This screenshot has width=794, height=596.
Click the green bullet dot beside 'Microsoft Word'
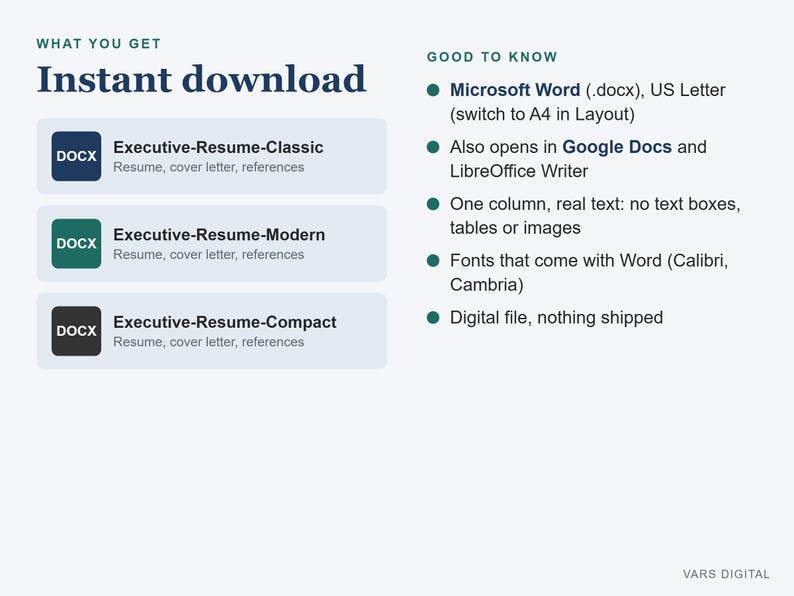(x=433, y=90)
